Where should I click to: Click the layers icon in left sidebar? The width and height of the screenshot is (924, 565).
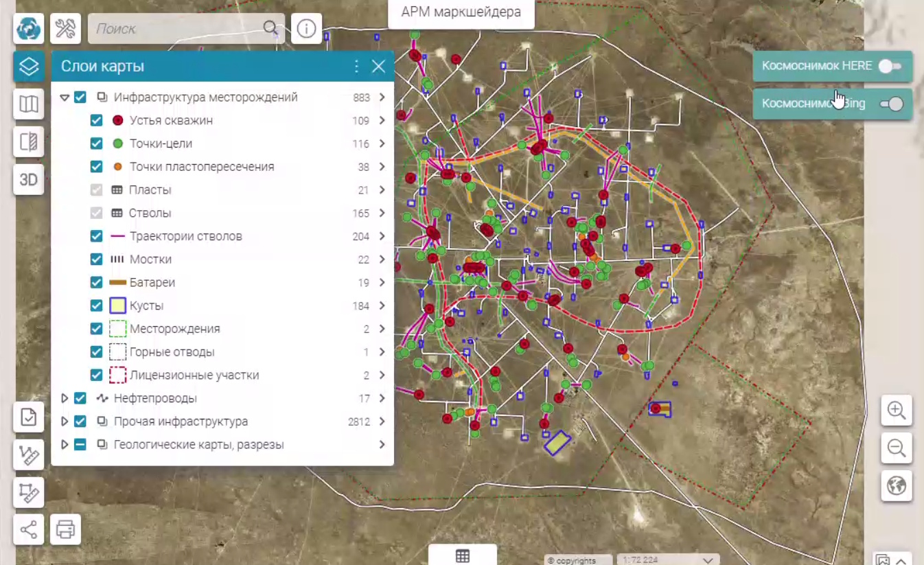[x=29, y=67]
